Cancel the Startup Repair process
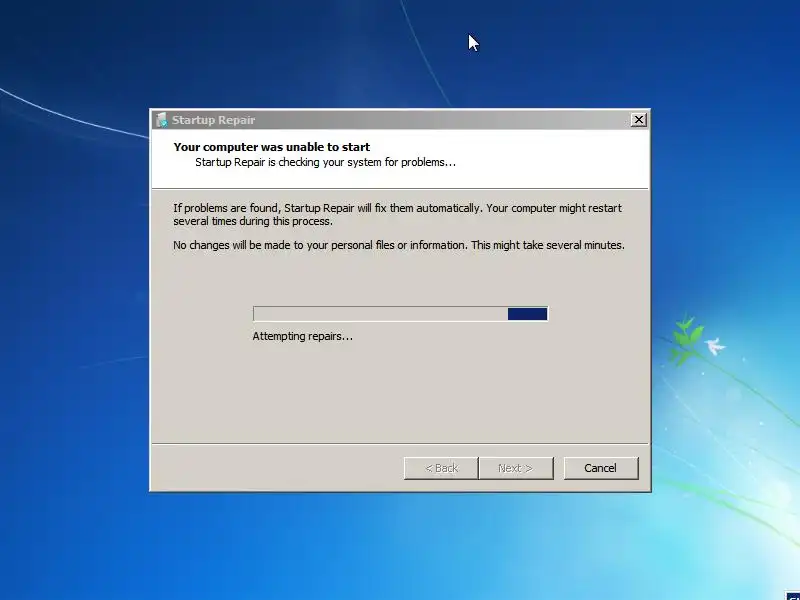Image resolution: width=800 pixels, height=600 pixels. 601,468
